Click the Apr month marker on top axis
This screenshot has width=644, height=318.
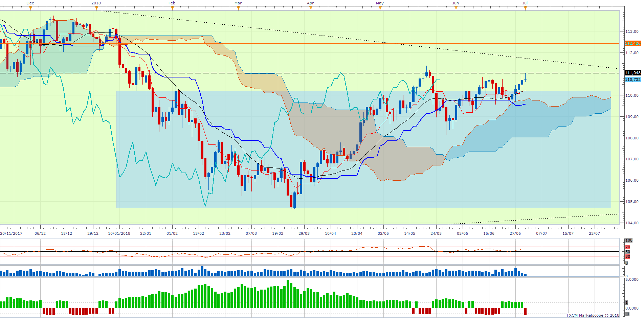click(310, 3)
